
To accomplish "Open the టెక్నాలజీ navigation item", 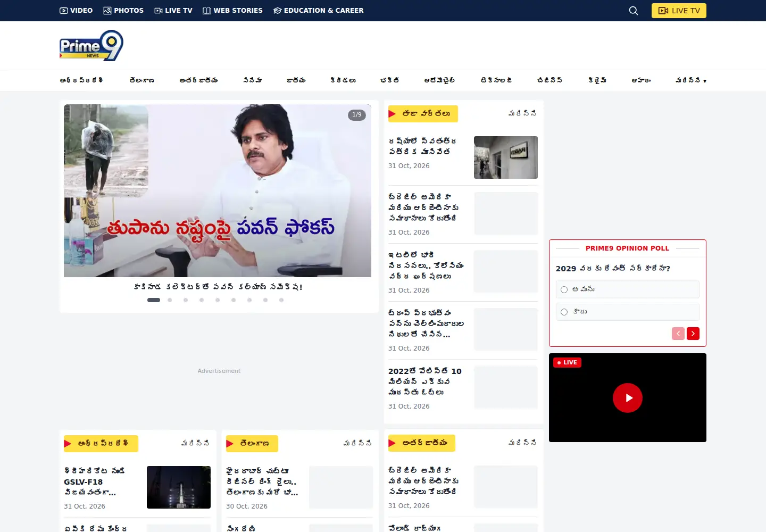I will (496, 80).
